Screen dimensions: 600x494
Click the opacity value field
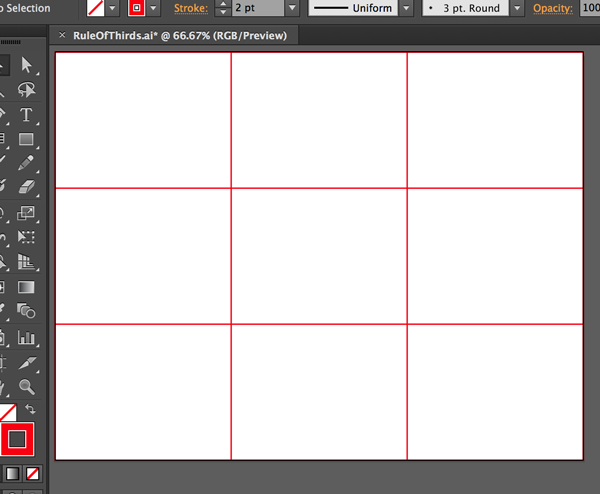pyautogui.click(x=590, y=8)
